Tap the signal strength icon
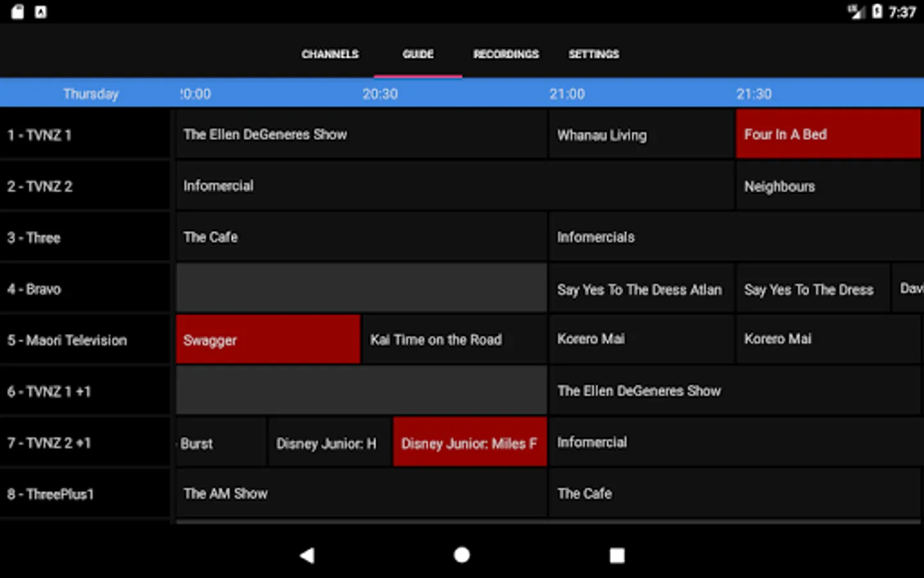Screen dimensions: 924x578 [x=856, y=12]
